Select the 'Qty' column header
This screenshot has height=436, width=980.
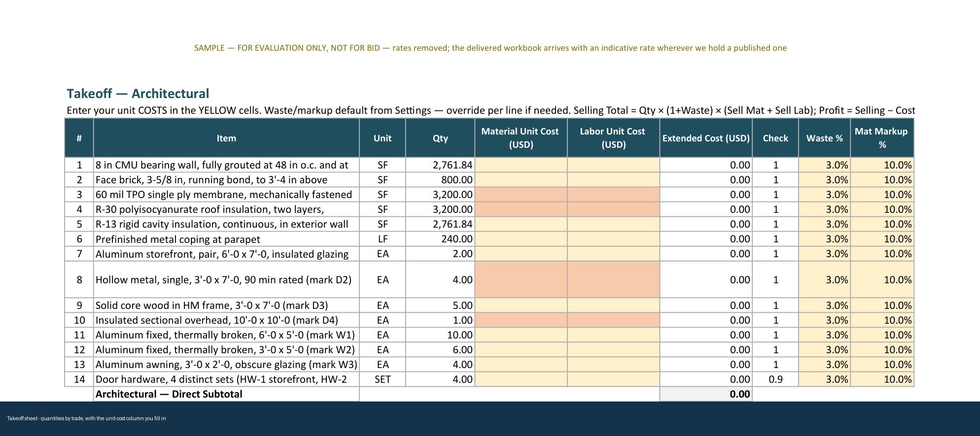pyautogui.click(x=440, y=138)
